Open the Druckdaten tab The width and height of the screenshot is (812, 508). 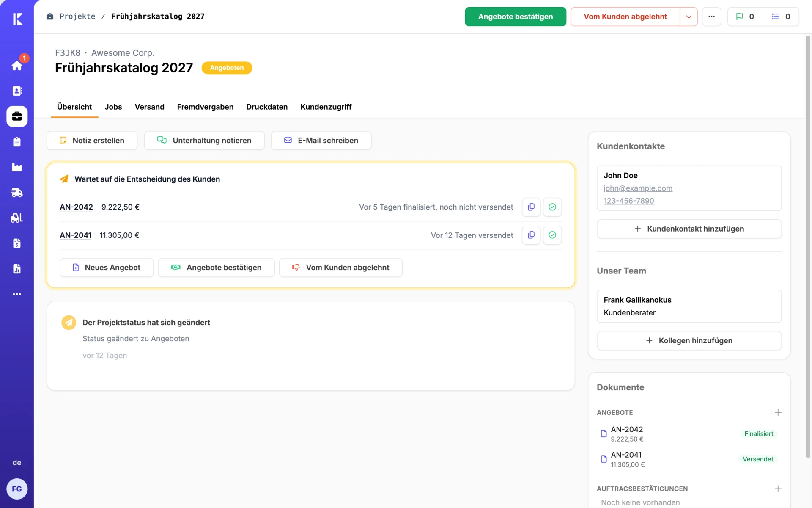[267, 107]
